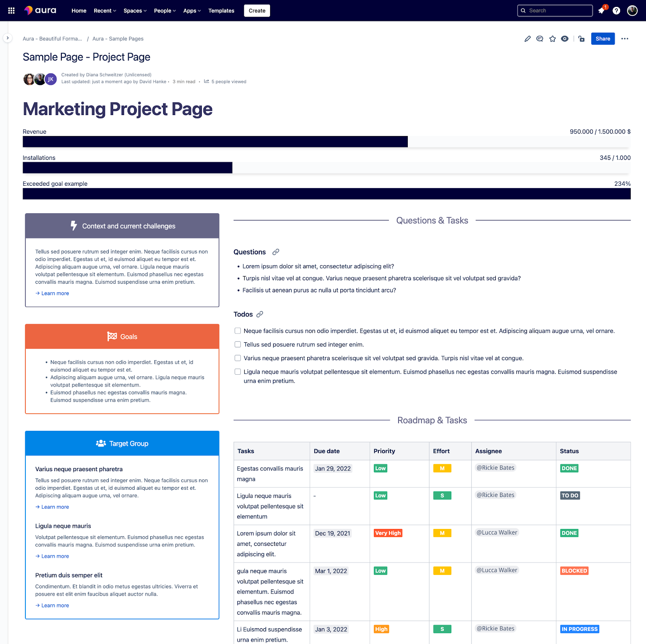Expand the Recent dropdown menu

[x=105, y=10]
